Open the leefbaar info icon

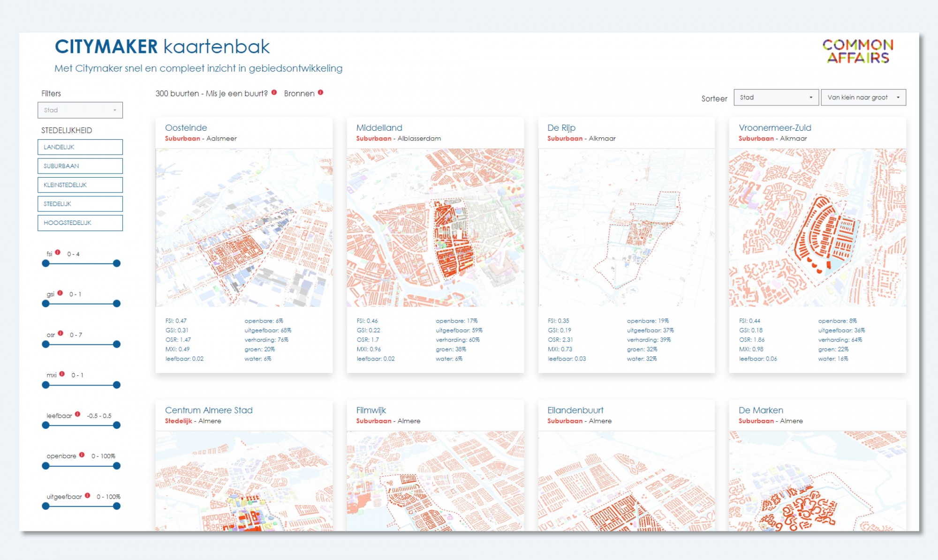(x=77, y=414)
